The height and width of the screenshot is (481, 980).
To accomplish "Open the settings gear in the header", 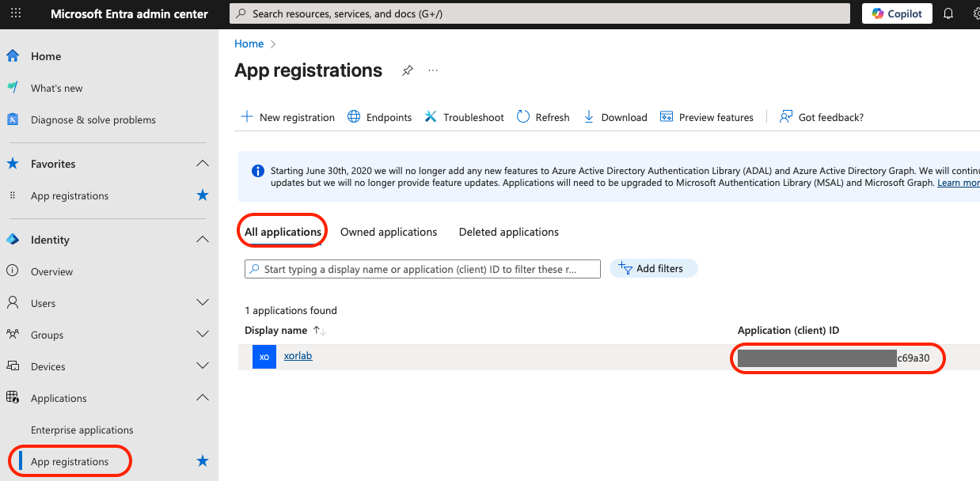I will [x=976, y=13].
